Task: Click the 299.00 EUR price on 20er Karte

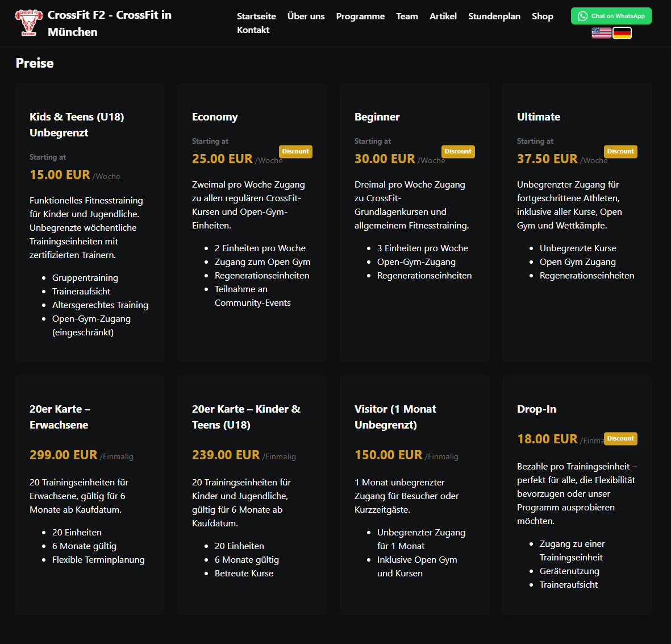Action: click(x=63, y=455)
